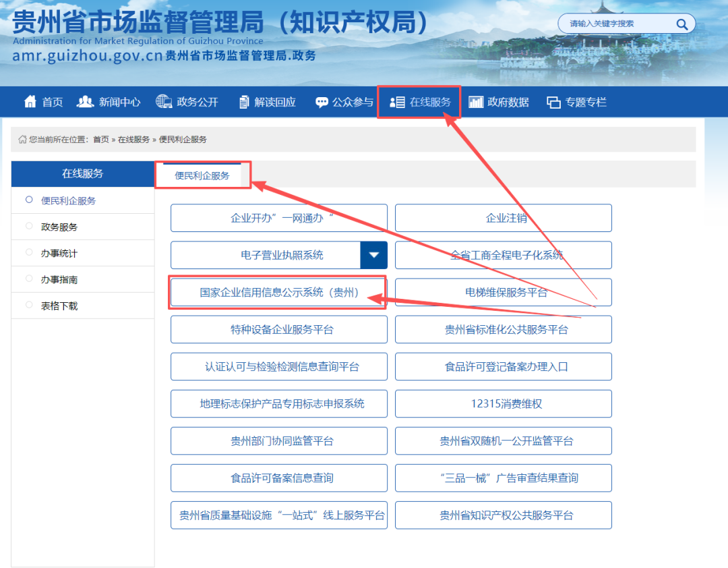Click the document icon for 解读回应
The height and width of the screenshot is (568, 728).
coord(244,102)
